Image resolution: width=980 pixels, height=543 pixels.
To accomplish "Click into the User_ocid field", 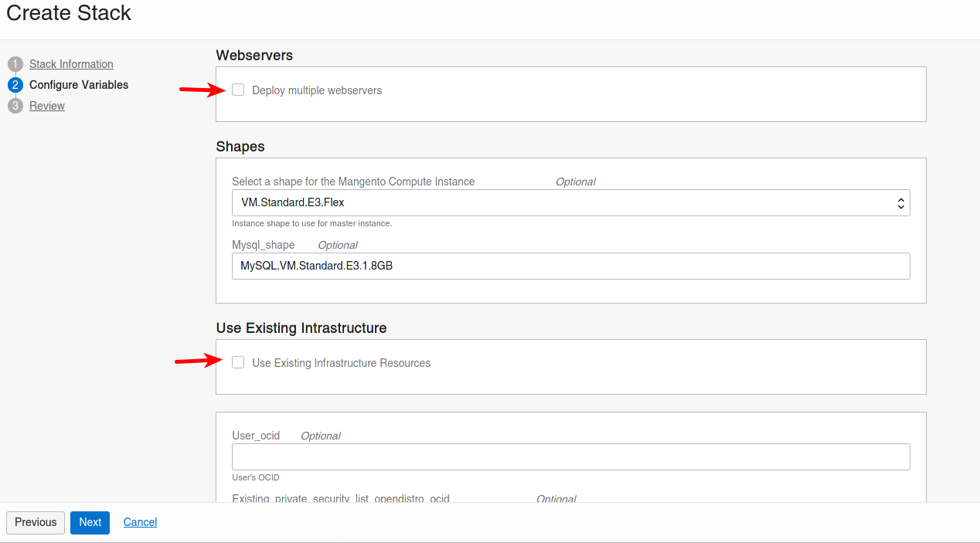I will click(x=570, y=456).
